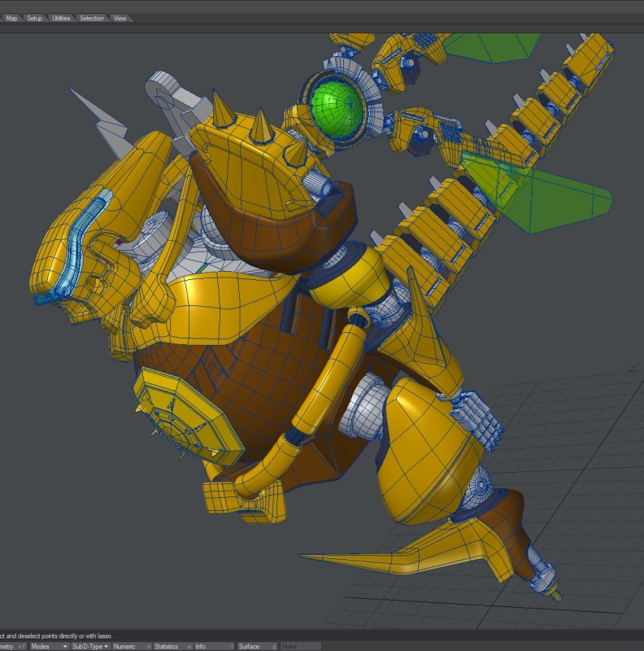Switch to the Setup tab
The image size is (644, 651).
pyautogui.click(x=34, y=18)
